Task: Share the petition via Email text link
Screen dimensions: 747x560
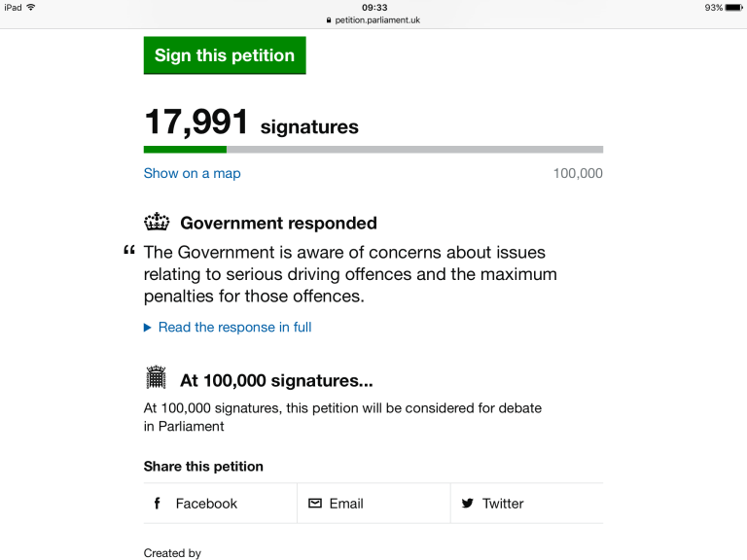Action: (x=346, y=504)
